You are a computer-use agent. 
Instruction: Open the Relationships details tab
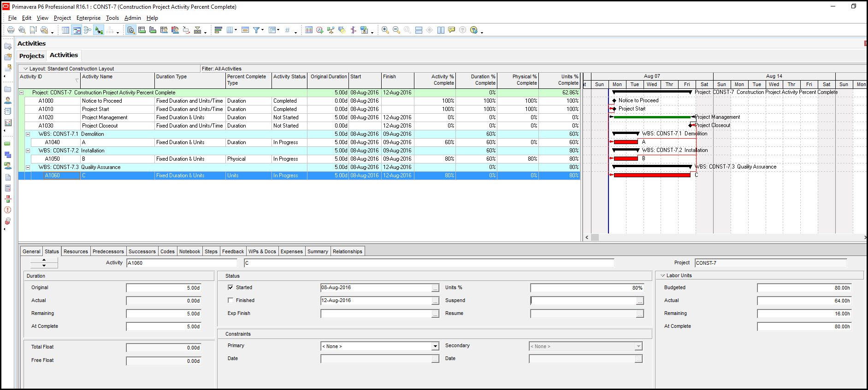(x=348, y=251)
